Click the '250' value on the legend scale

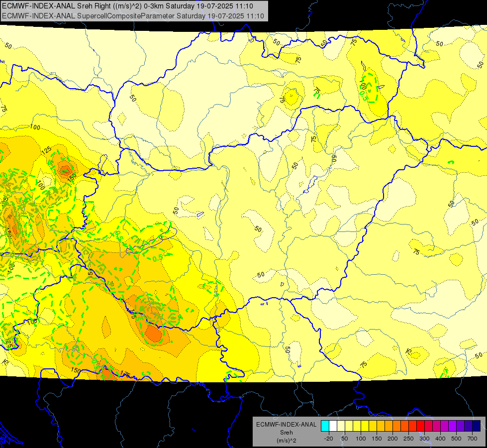[408, 439]
